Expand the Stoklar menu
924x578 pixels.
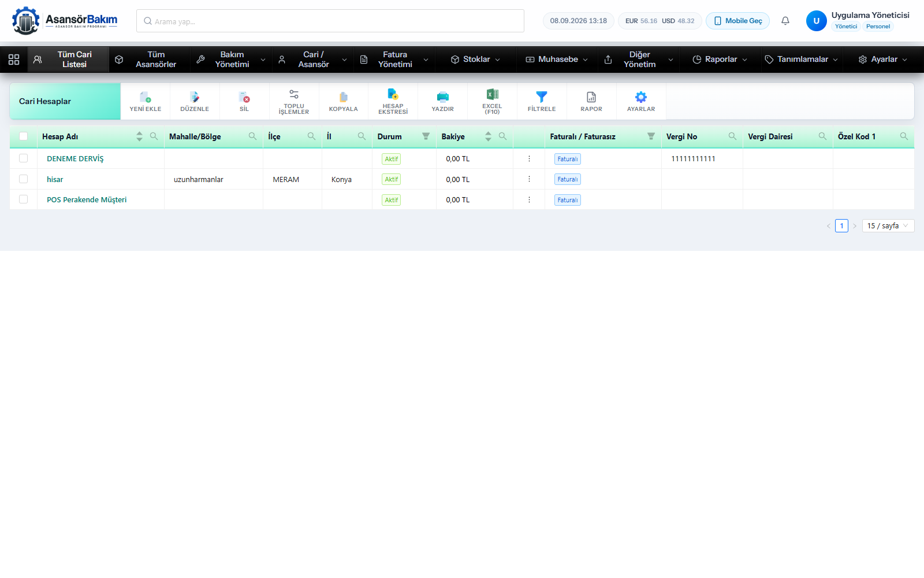click(475, 60)
